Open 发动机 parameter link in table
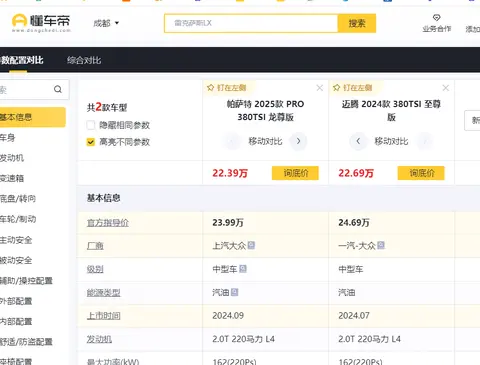Viewport: 480px width, 365px height. pos(99,339)
